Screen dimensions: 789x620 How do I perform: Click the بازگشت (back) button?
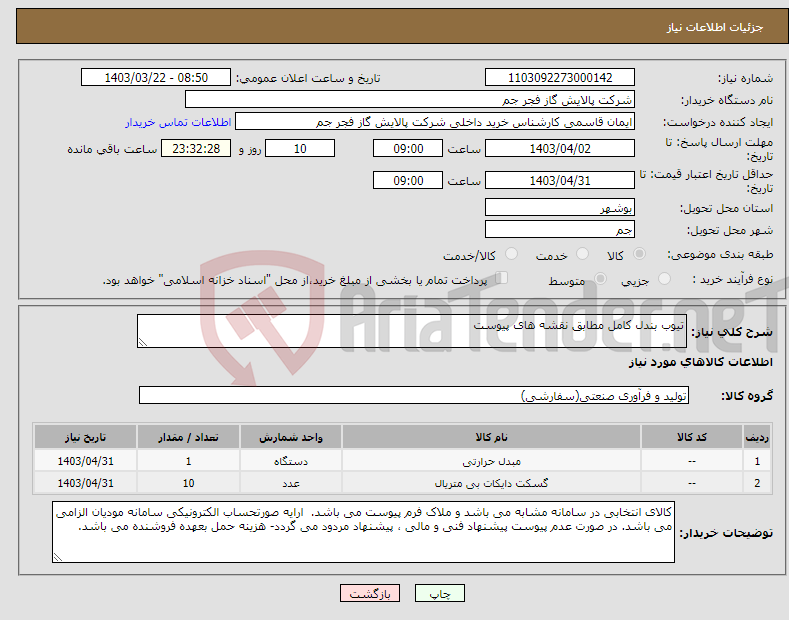pyautogui.click(x=370, y=593)
